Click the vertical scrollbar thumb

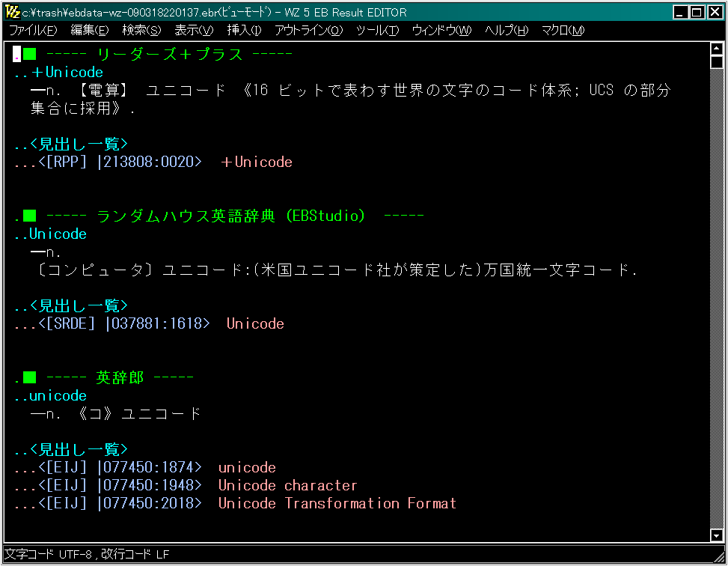[x=716, y=62]
